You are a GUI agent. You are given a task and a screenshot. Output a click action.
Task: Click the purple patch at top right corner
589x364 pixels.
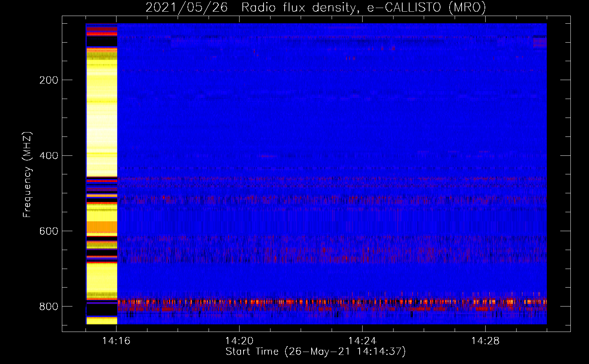pos(540,42)
